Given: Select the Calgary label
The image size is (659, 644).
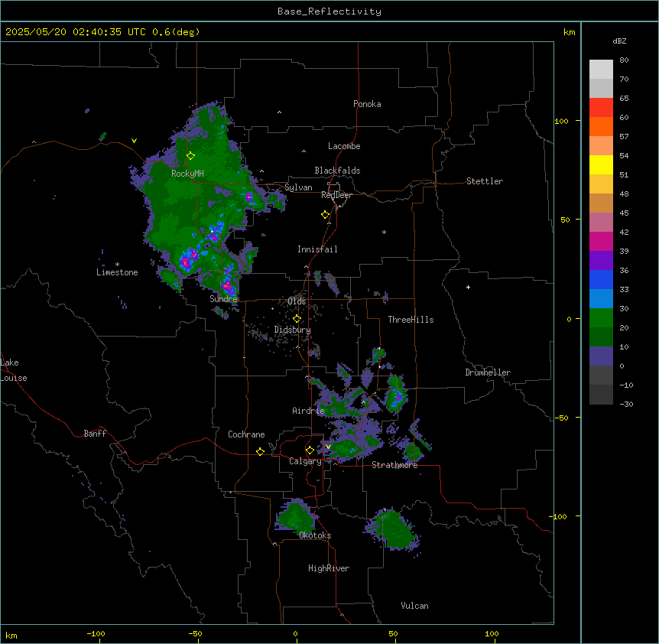Looking at the screenshot, I should click(306, 461).
